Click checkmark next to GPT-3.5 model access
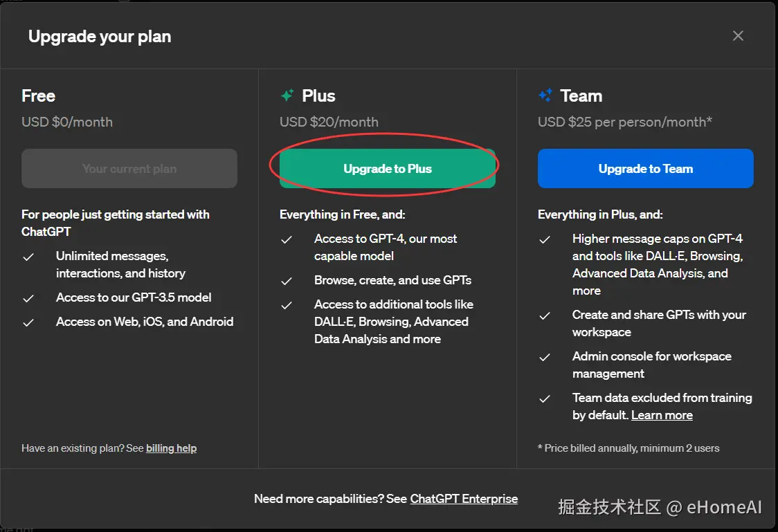778x532 pixels. tap(28, 298)
